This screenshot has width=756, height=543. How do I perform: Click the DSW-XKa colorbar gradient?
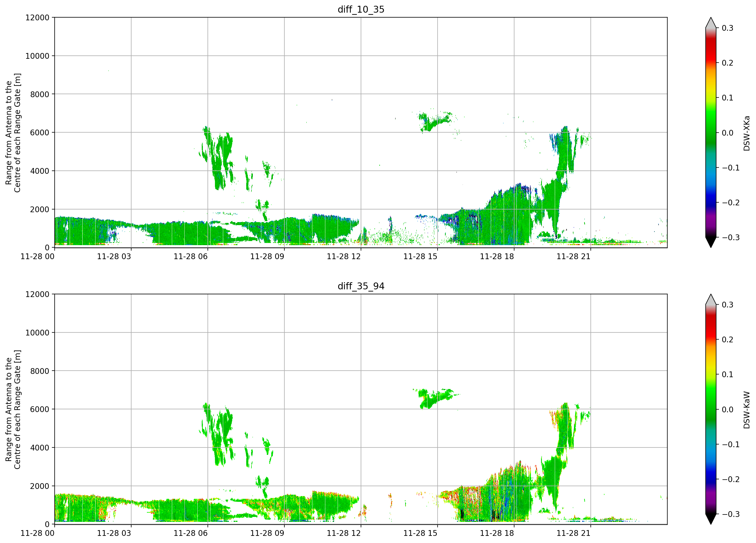(711, 133)
